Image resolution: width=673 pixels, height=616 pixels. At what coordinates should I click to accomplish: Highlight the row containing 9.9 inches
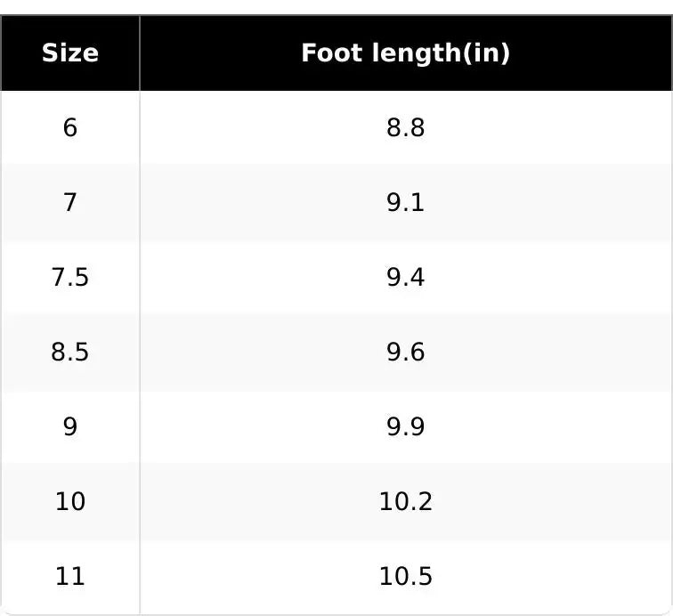[x=336, y=426]
